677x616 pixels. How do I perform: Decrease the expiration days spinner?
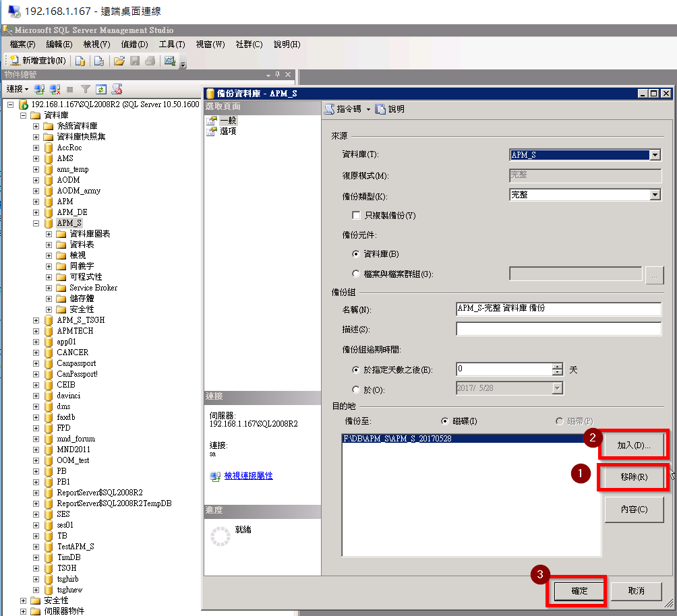click(x=558, y=373)
